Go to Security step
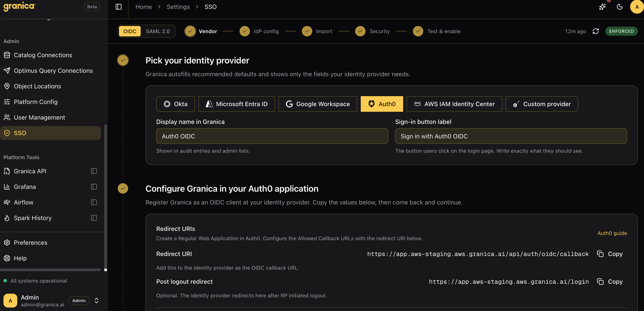This screenshot has width=644, height=311. [372, 31]
